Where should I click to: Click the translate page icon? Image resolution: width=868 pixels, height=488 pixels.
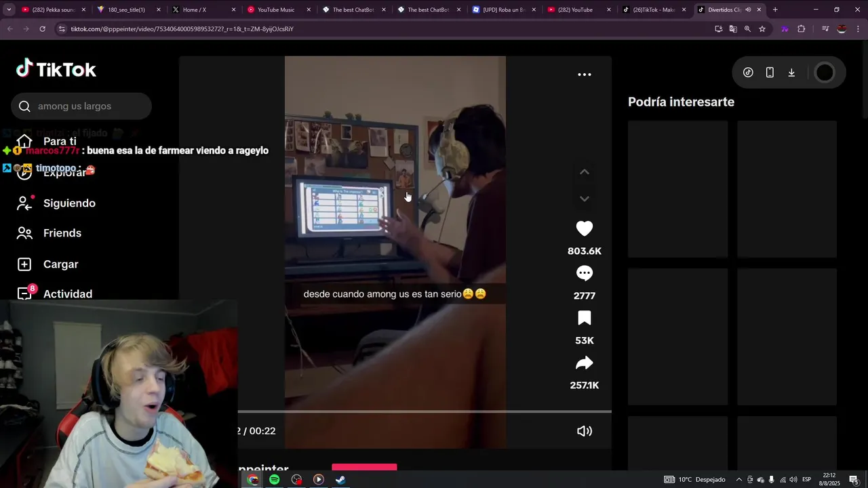(x=733, y=29)
